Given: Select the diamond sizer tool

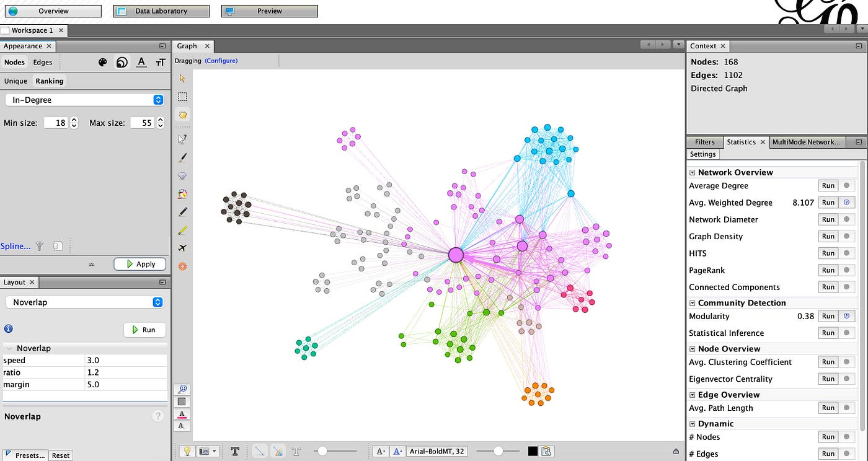Looking at the screenshot, I should [x=182, y=176].
